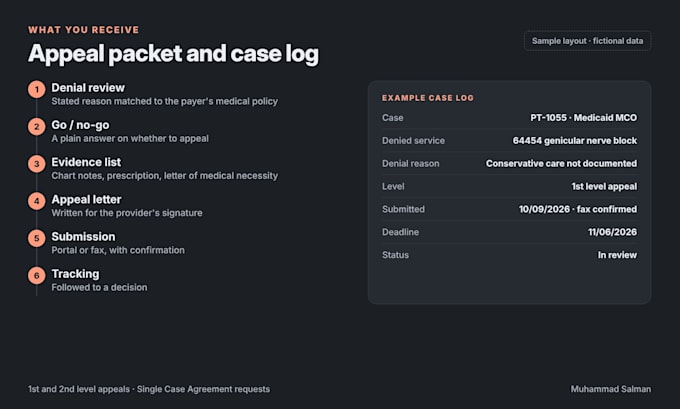680x409 pixels.
Task: Click 'A plain answer on whether to appeal'
Action: click(130, 139)
